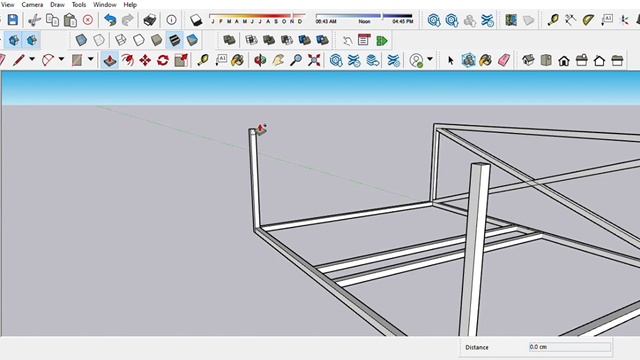640x360 pixels.
Task: Switch to Monochrome style
Action: [192, 40]
